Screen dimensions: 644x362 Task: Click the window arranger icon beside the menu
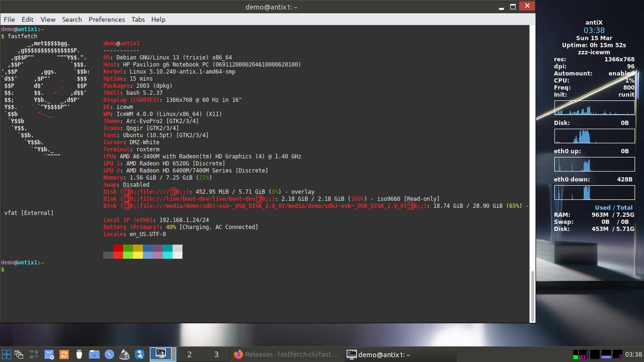(x=19, y=354)
